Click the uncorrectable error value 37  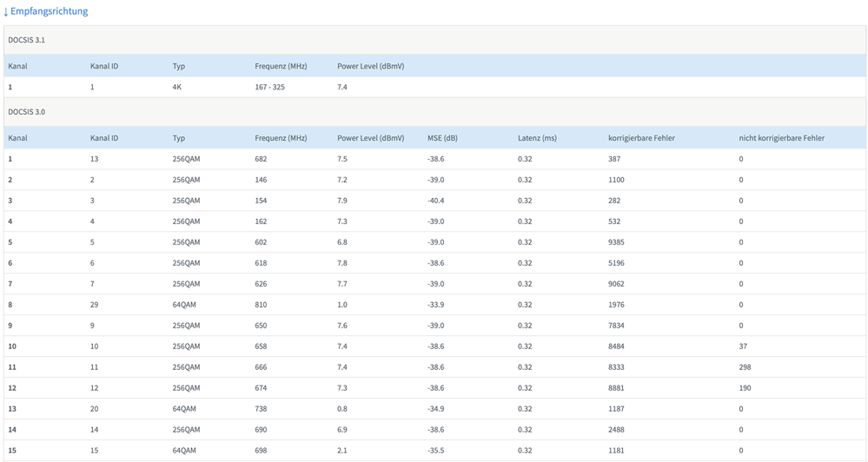[743, 346]
